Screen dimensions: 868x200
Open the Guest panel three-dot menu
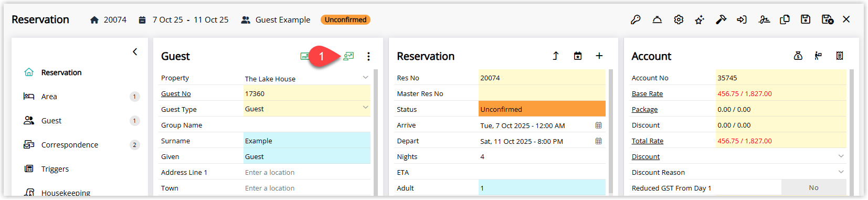tap(368, 56)
